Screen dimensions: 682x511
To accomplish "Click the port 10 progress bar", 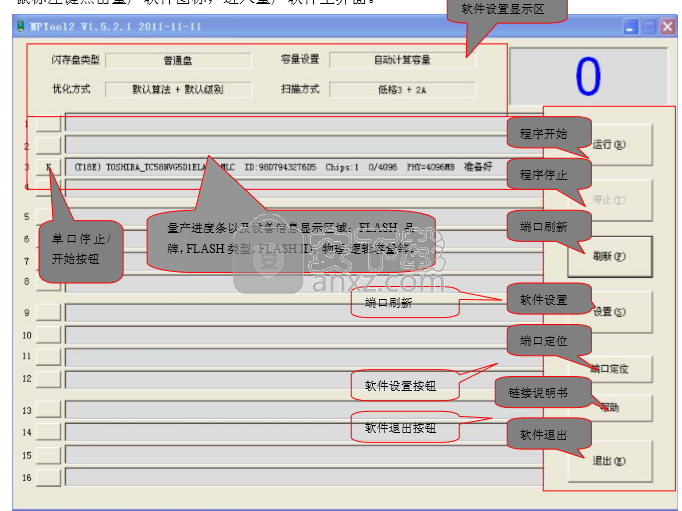I will (304, 335).
